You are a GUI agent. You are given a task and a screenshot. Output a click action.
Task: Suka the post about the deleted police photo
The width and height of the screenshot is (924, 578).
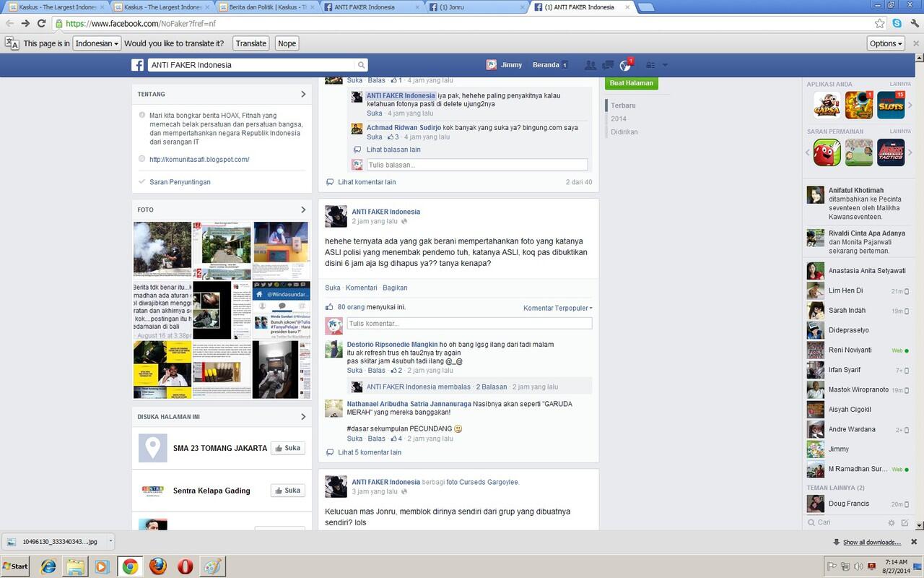331,287
